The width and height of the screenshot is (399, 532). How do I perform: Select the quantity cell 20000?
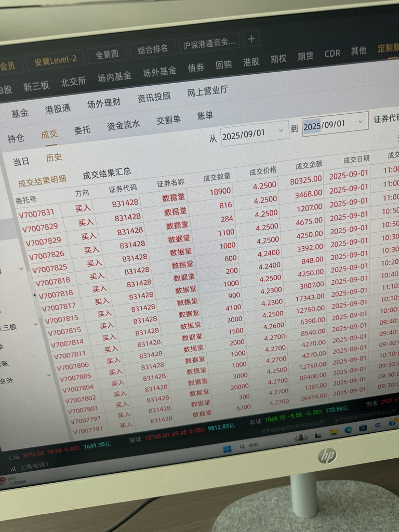click(240, 387)
